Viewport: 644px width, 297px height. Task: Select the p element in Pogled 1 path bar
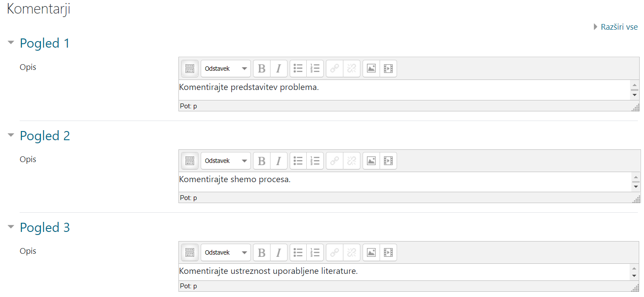195,106
